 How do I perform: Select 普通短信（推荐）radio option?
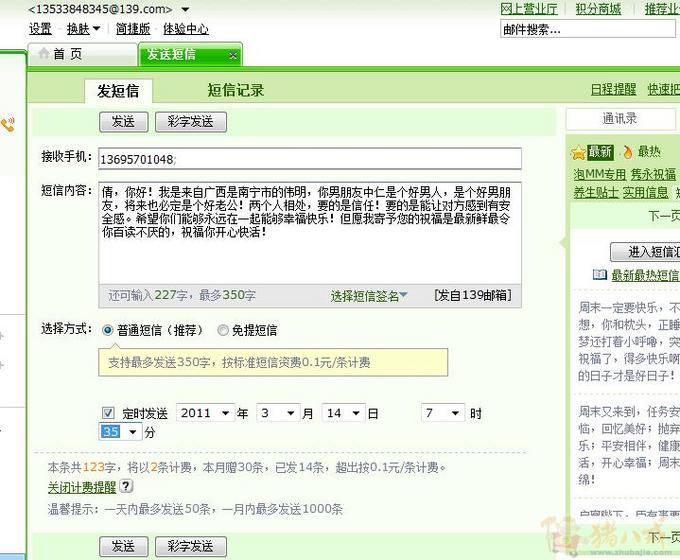[x=107, y=331]
